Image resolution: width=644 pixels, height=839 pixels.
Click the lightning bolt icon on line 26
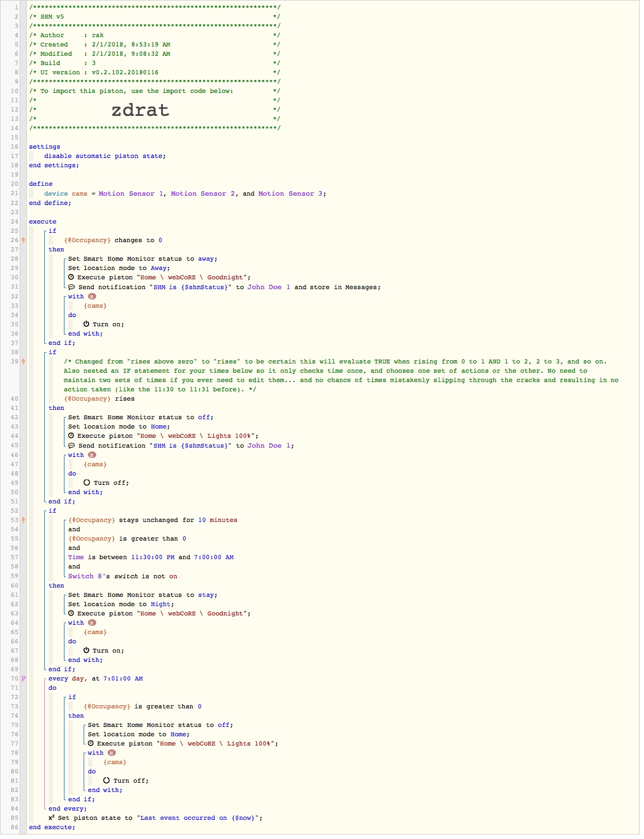24,240
